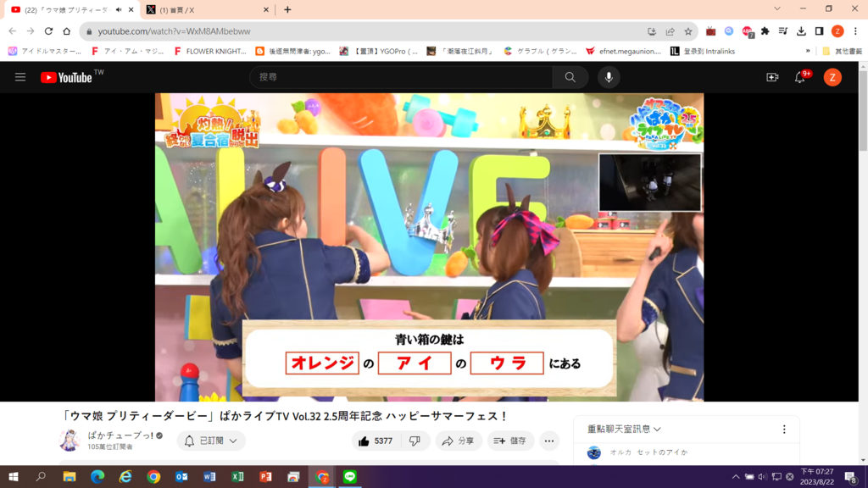
Task: Launch Microsoft Edge from the taskbar
Action: pyautogui.click(x=97, y=476)
